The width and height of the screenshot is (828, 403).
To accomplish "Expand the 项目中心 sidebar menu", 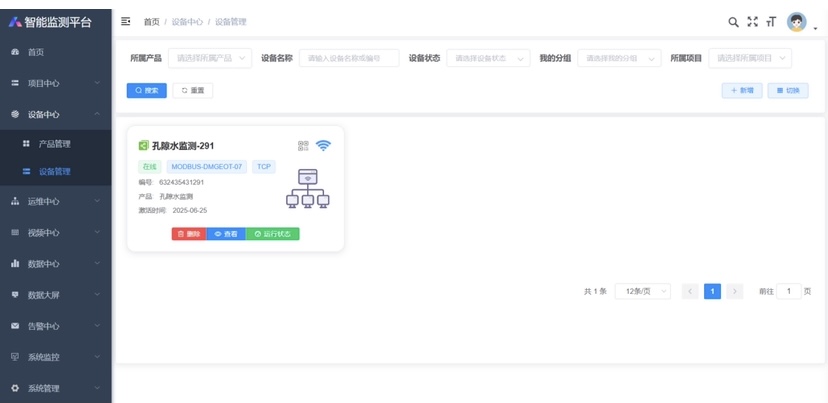I will (x=55, y=83).
